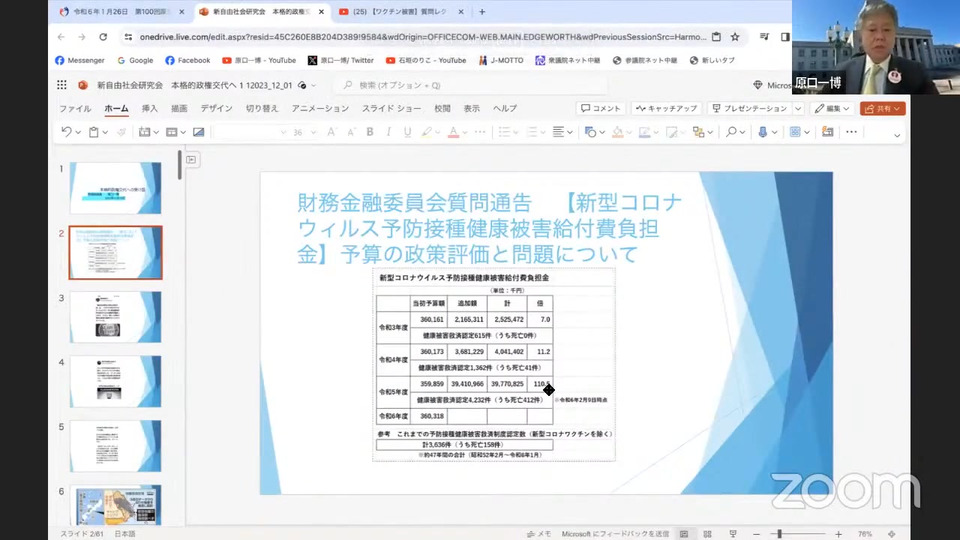Open the Find dropdown arrow

(x=742, y=132)
